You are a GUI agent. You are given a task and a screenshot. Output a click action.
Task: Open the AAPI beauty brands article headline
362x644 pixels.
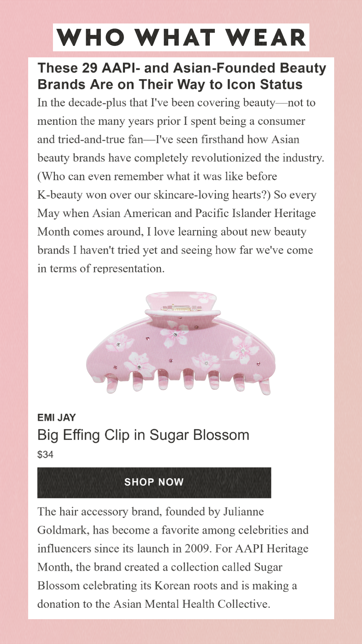click(x=181, y=76)
